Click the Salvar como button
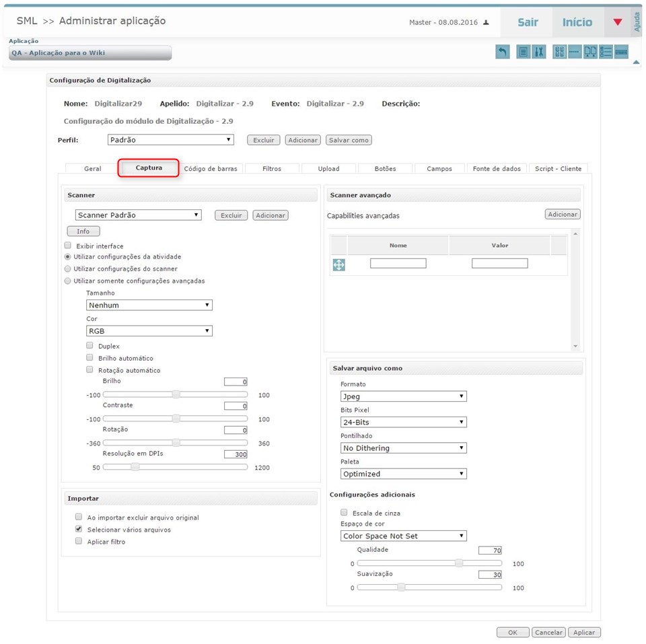This screenshot has height=644, width=646. coord(349,140)
